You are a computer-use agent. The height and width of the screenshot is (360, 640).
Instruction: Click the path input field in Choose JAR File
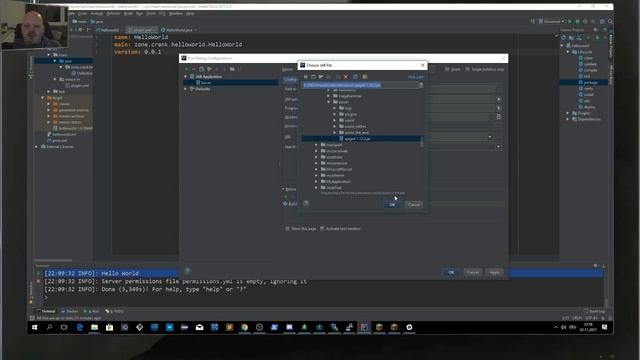(x=360, y=85)
